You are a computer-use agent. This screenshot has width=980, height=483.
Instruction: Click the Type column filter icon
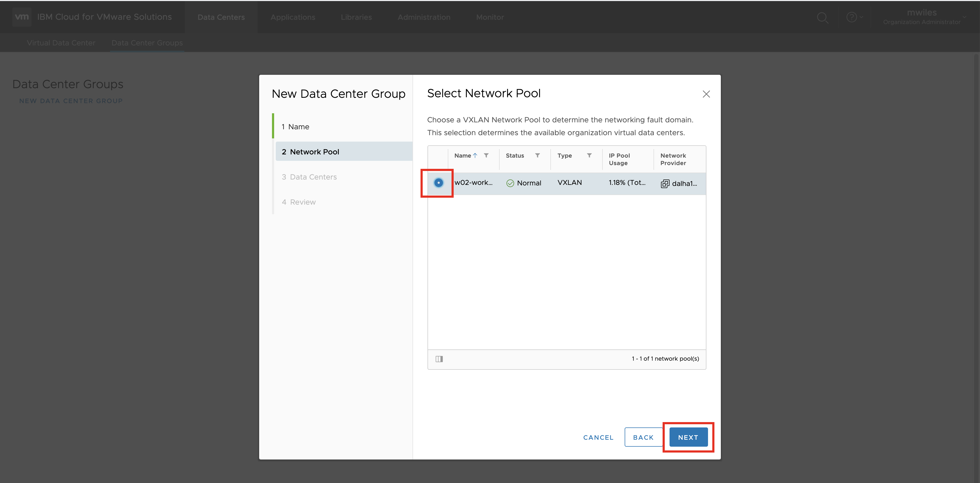pos(589,155)
